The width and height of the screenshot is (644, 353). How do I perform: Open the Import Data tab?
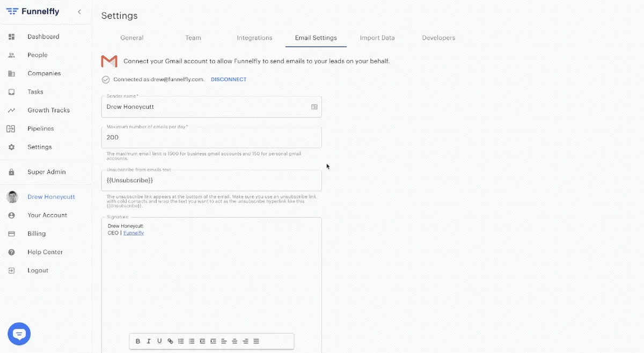pos(377,38)
